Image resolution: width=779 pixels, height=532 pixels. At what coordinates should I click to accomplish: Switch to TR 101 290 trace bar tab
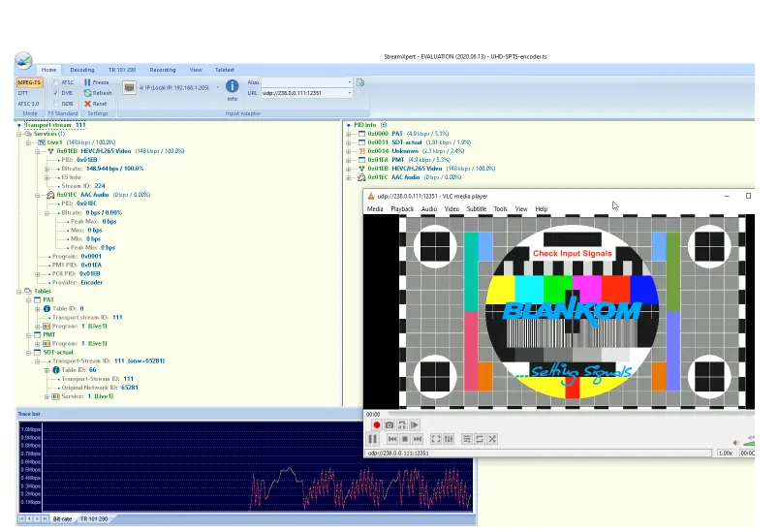[94, 519]
